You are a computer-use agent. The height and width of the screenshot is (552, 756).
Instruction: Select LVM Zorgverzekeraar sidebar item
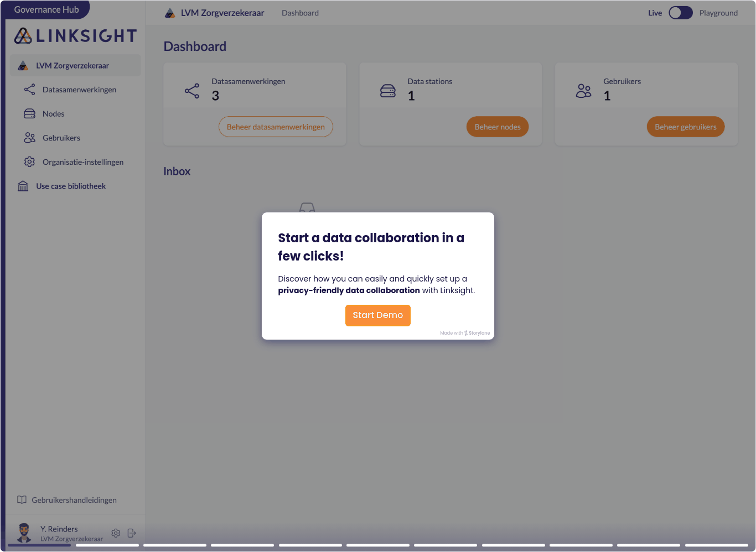[x=75, y=65]
